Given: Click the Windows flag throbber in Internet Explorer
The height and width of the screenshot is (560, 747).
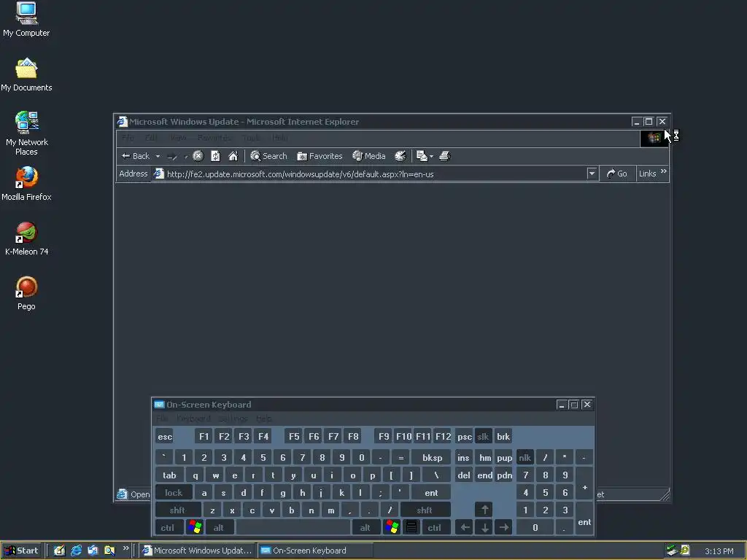Looking at the screenshot, I should (x=654, y=138).
